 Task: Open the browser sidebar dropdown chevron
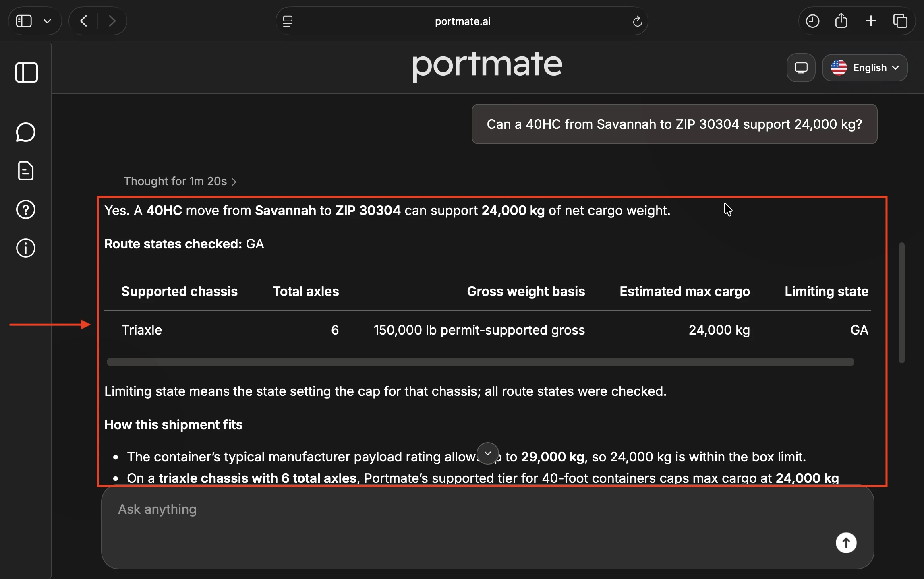coord(47,21)
